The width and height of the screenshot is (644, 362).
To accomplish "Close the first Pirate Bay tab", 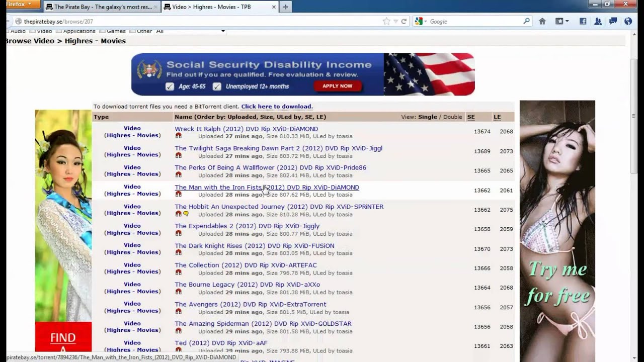I will [155, 7].
